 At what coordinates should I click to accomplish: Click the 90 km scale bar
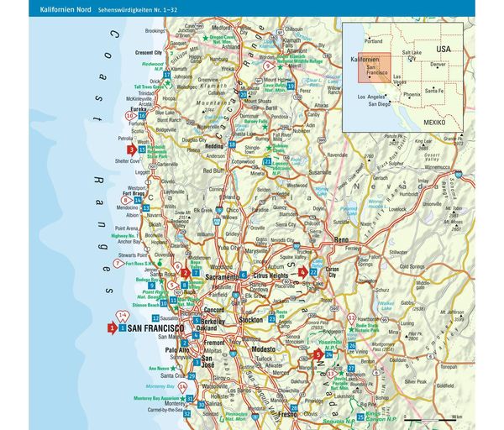[x=430, y=420]
